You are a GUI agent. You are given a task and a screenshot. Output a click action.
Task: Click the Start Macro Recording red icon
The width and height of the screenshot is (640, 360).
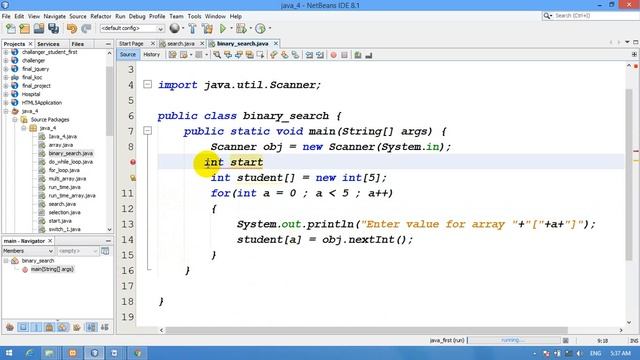[x=333, y=55]
